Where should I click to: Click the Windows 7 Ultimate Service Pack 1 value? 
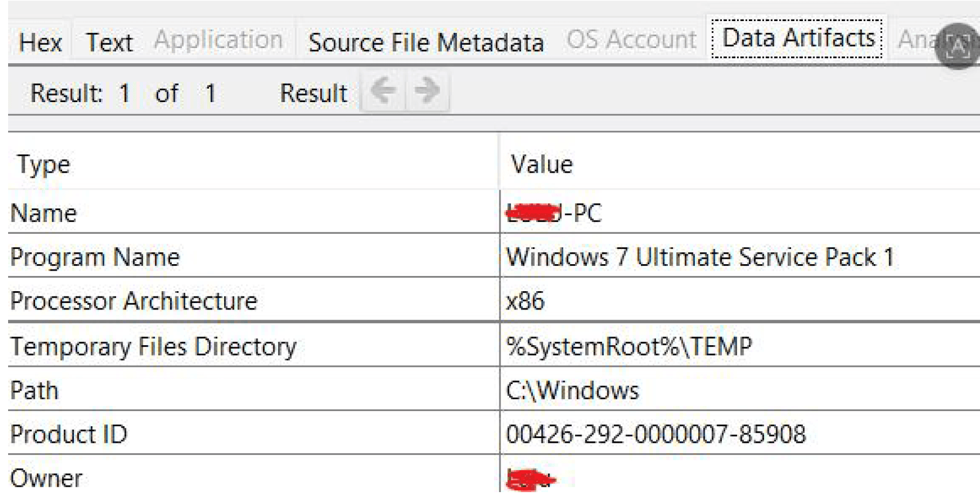tap(700, 257)
